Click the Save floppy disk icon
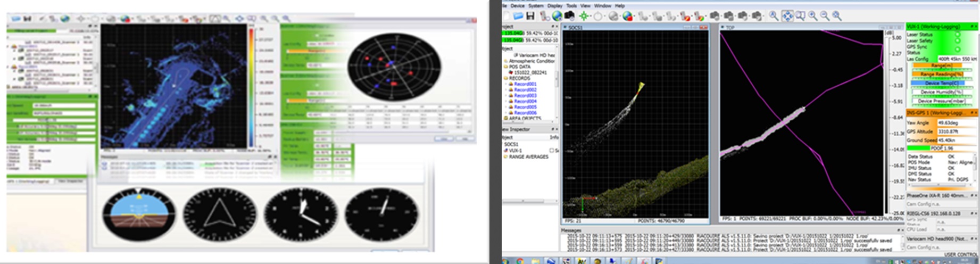The height and width of the screenshot is (264, 980). pyautogui.click(x=530, y=16)
